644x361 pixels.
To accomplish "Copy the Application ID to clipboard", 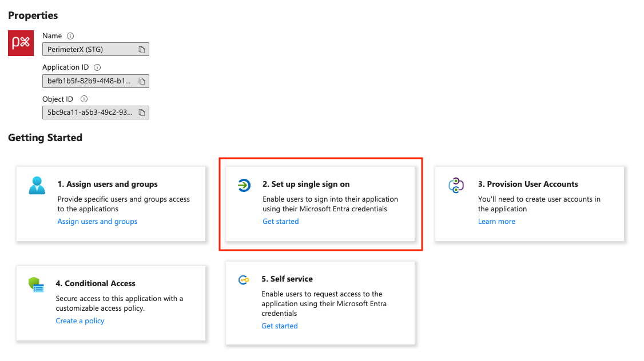I will [142, 81].
